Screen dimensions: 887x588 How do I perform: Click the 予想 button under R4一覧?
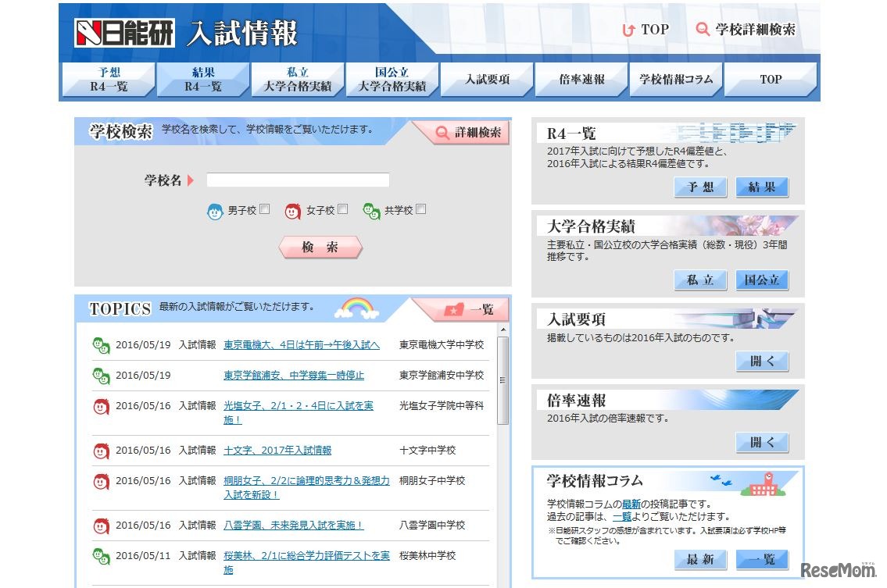coord(700,187)
